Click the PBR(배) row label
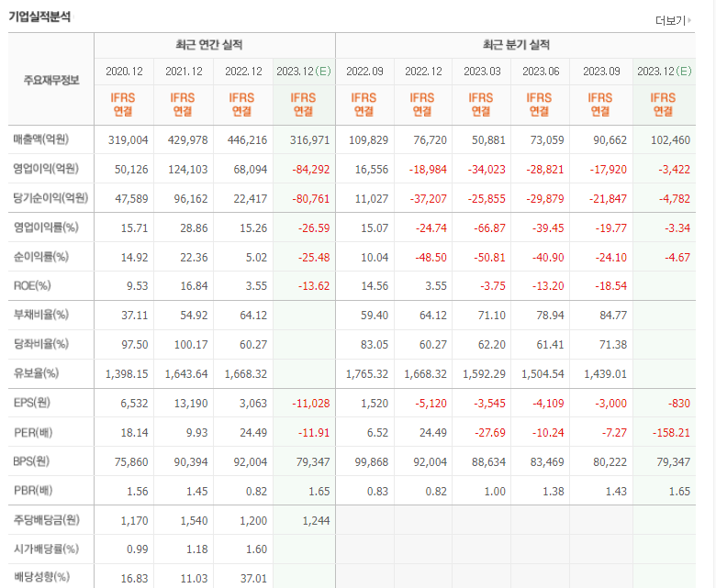This screenshot has width=716, height=588. click(x=33, y=491)
